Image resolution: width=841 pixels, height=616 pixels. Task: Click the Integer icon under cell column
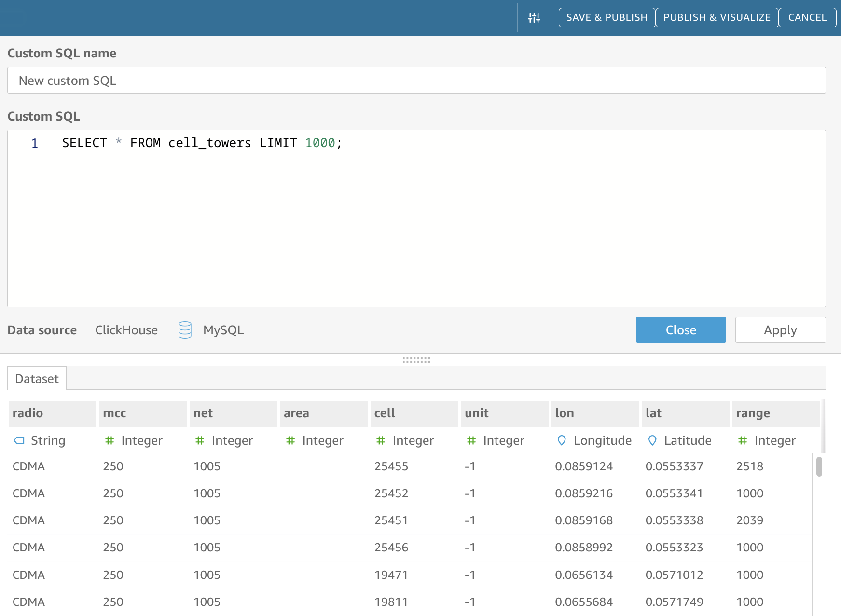(381, 440)
